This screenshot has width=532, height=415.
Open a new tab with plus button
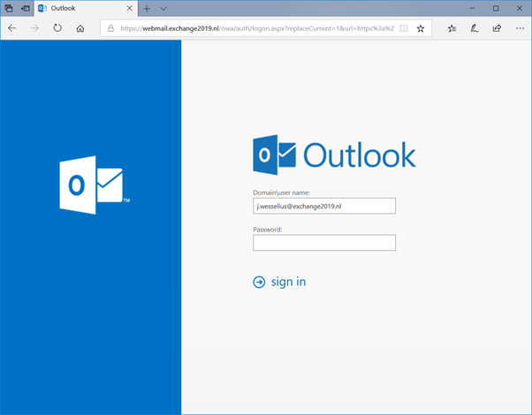coord(147,8)
